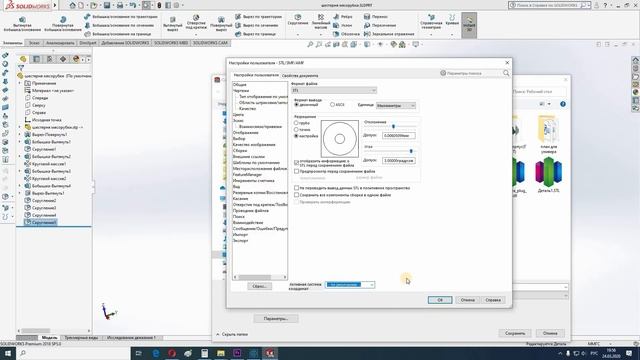This screenshot has height=360, width=640.
Task: Open the DisplayManager tab icon
Action: (76, 59)
